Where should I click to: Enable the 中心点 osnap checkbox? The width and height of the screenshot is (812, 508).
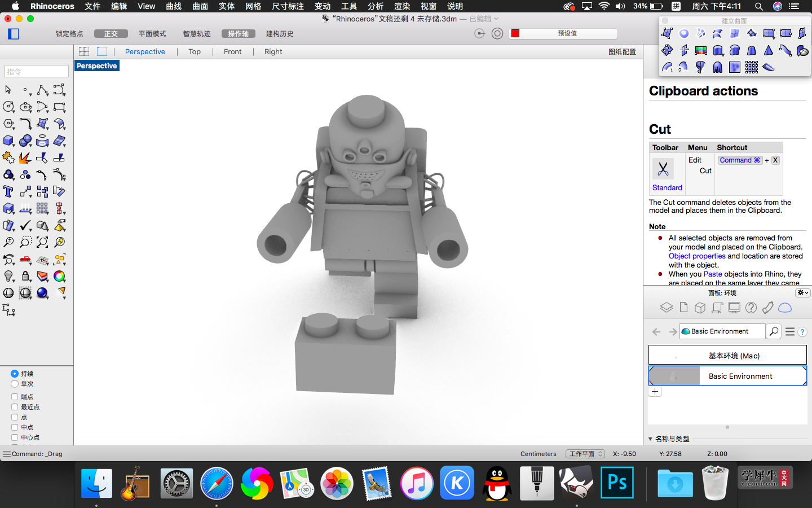pos(15,437)
